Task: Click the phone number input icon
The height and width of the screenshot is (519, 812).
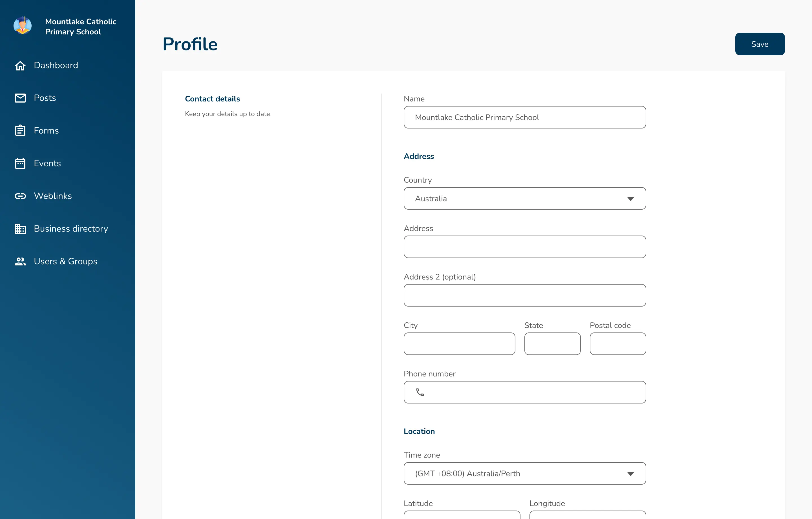Action: click(420, 392)
